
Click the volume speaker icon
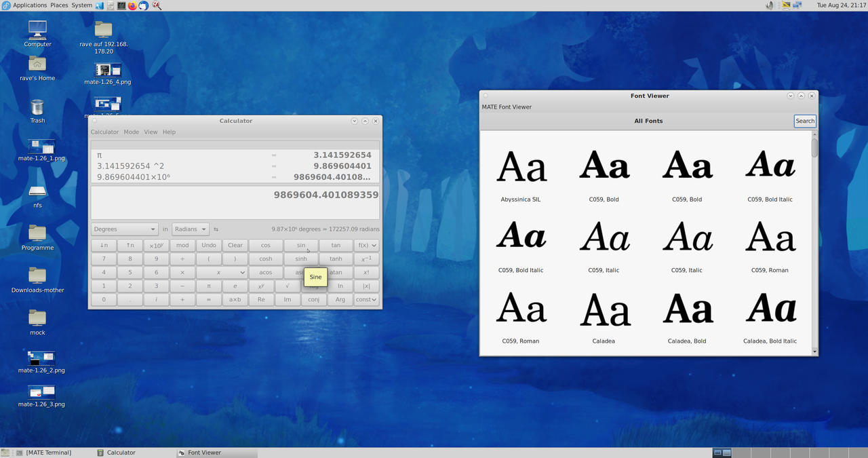pos(770,5)
